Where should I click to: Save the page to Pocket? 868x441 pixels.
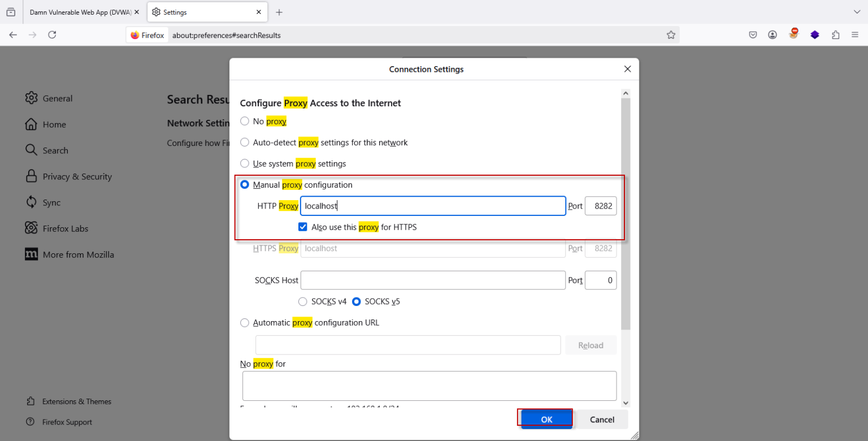click(752, 34)
